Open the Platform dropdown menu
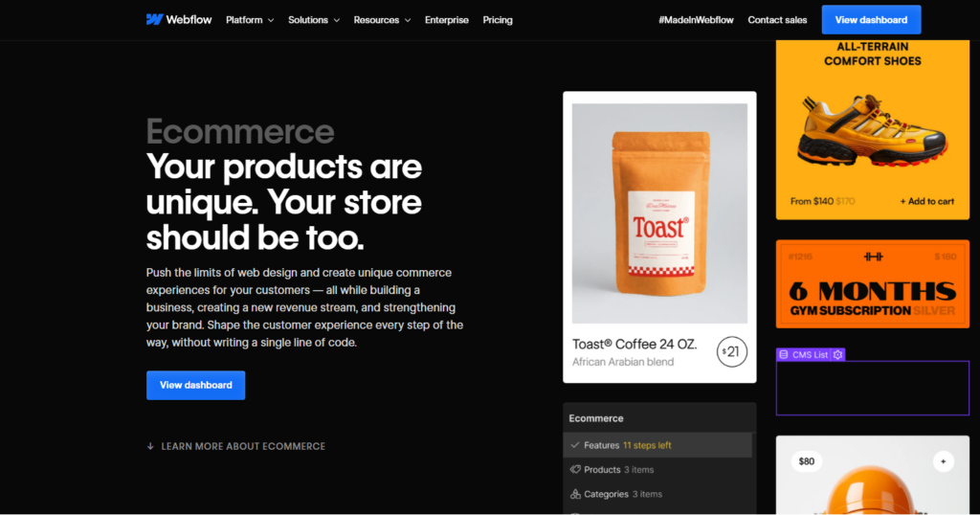 pyautogui.click(x=250, y=20)
